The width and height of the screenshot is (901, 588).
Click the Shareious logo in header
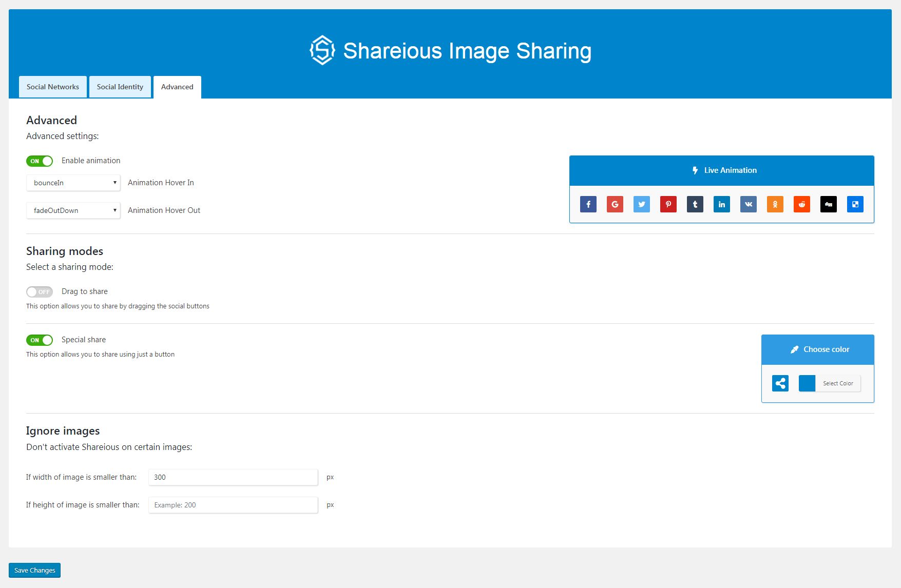coord(322,50)
